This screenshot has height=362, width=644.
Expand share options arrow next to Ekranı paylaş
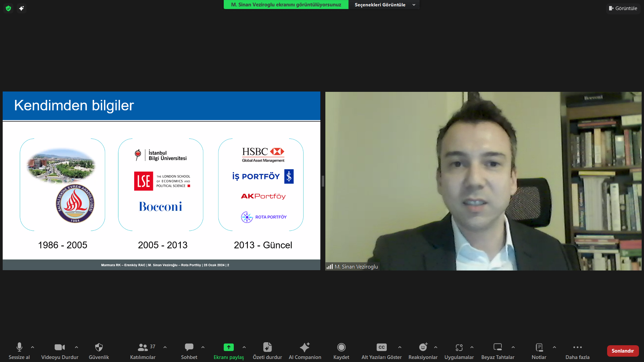[x=244, y=347]
